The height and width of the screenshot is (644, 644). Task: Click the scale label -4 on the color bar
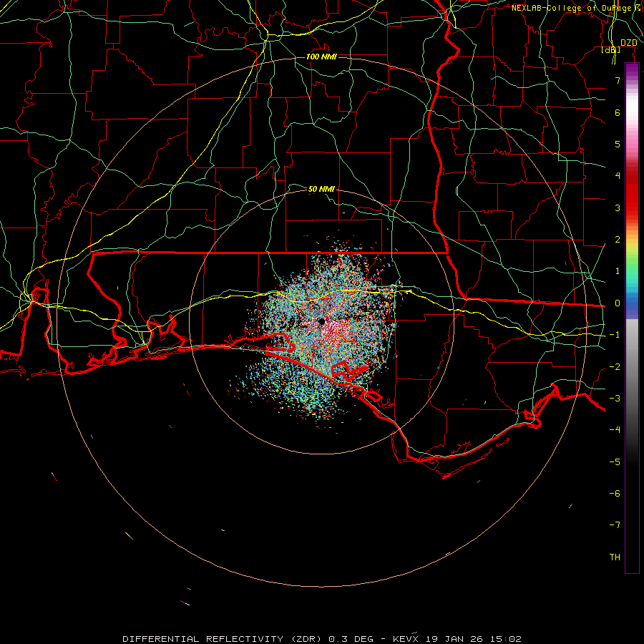coord(615,429)
